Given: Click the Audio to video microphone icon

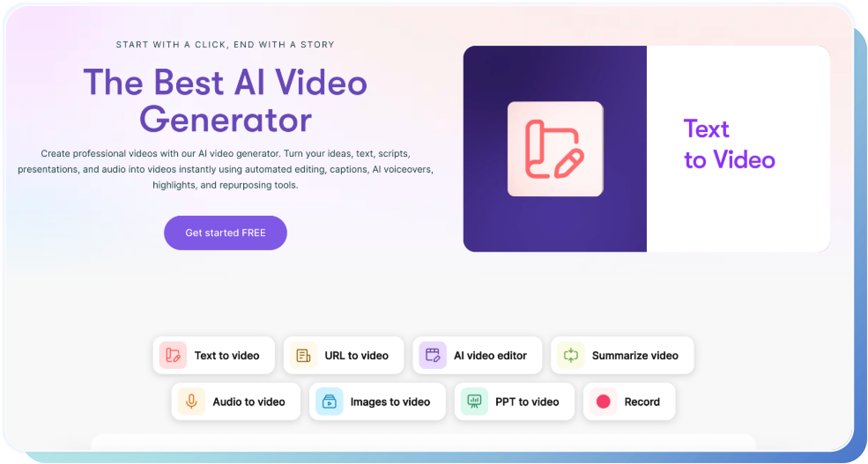Looking at the screenshot, I should click(x=192, y=401).
